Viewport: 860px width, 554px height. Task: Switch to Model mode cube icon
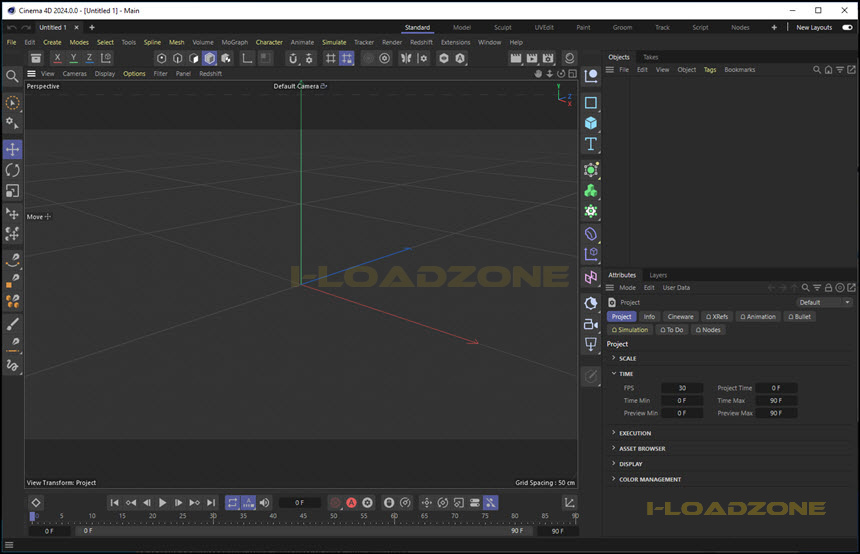[210, 58]
